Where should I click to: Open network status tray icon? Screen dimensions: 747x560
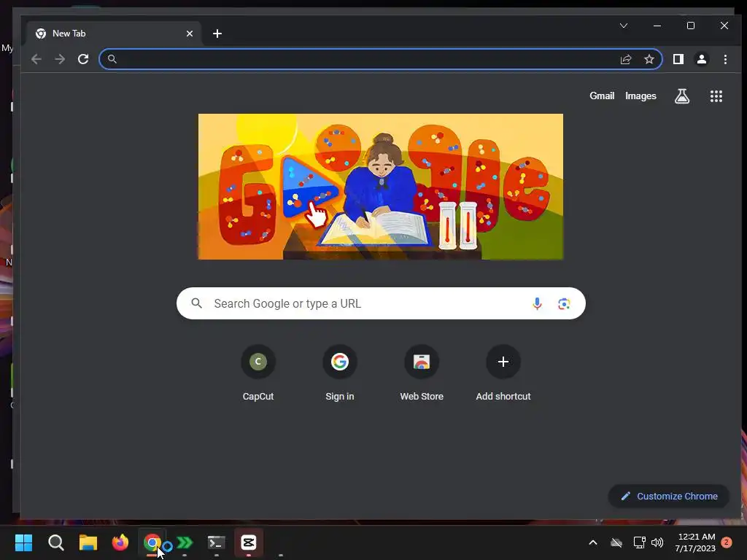point(639,542)
